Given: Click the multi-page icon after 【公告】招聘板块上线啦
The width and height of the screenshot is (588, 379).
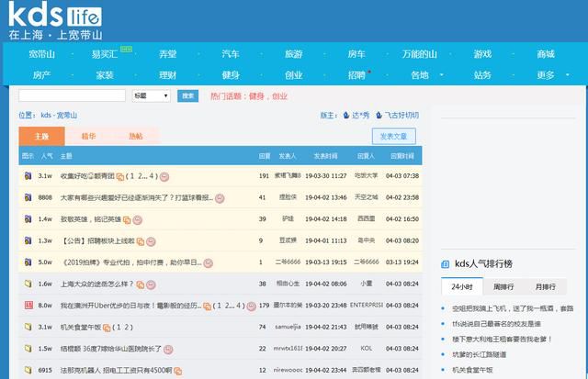Looking at the screenshot, I should [x=141, y=241].
